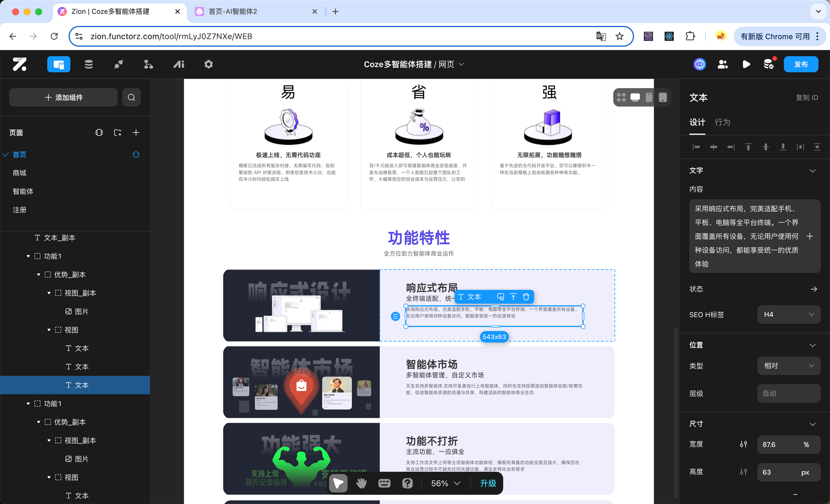830x504 pixels.
Task: Click the component search magnifier button
Action: (x=131, y=97)
